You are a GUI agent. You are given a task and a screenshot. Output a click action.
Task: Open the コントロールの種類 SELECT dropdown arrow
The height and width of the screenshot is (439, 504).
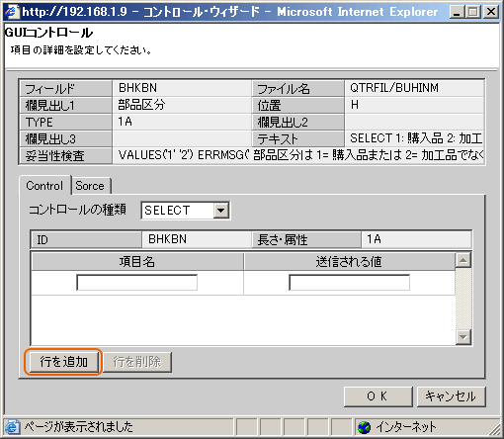220,210
